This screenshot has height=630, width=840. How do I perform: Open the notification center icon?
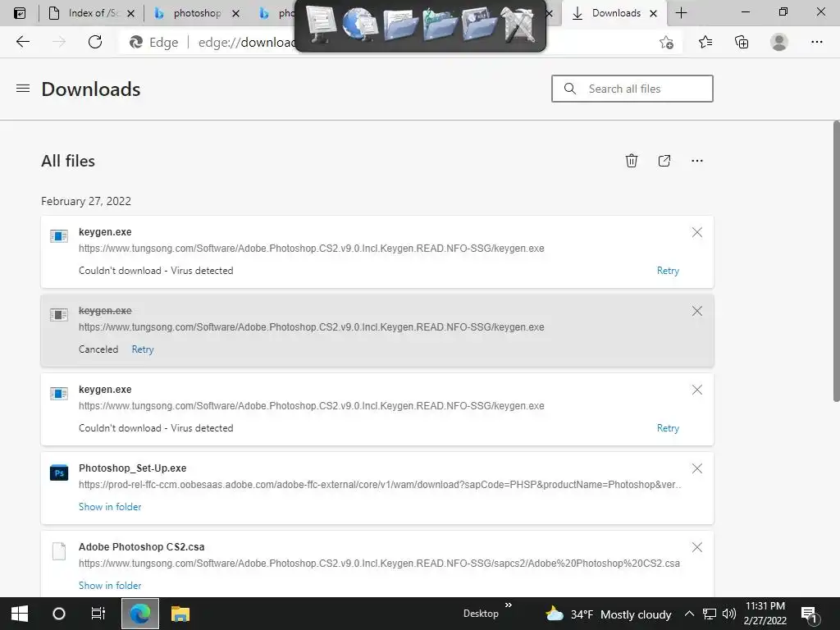click(809, 614)
